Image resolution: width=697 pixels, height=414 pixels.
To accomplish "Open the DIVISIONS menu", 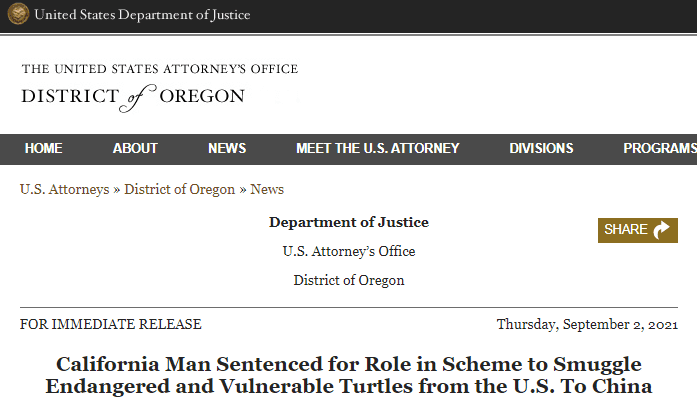I will (x=541, y=149).
